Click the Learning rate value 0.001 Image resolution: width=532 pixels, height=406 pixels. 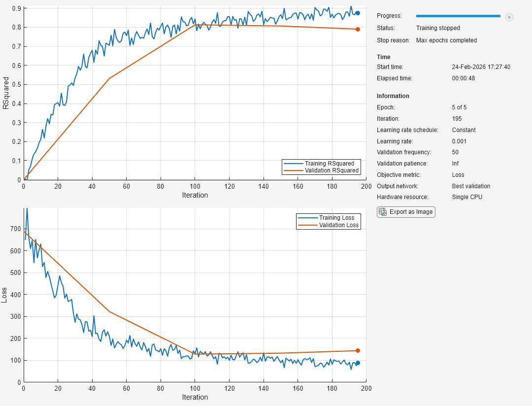pyautogui.click(x=459, y=141)
